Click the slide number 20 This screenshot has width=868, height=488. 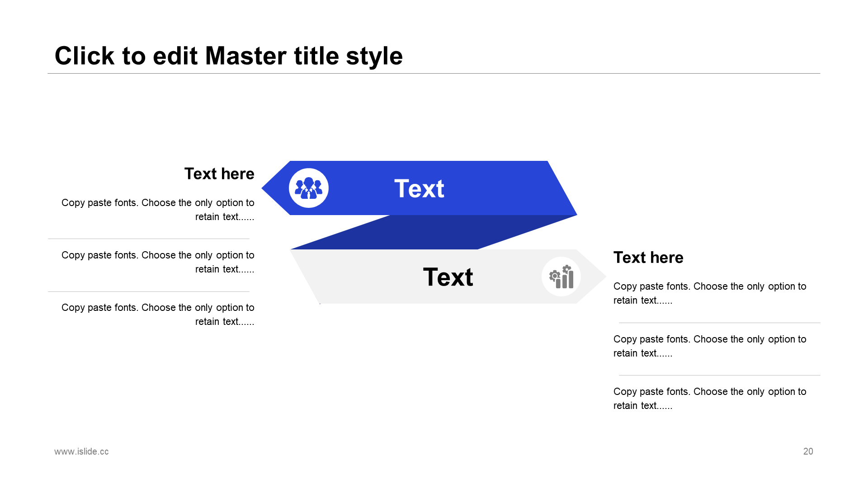(808, 451)
